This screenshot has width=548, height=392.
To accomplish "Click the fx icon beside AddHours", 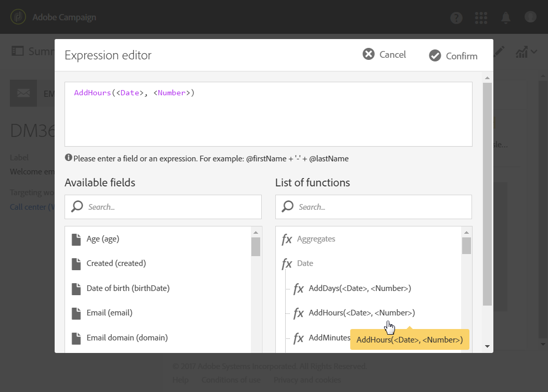I will coord(299,313).
